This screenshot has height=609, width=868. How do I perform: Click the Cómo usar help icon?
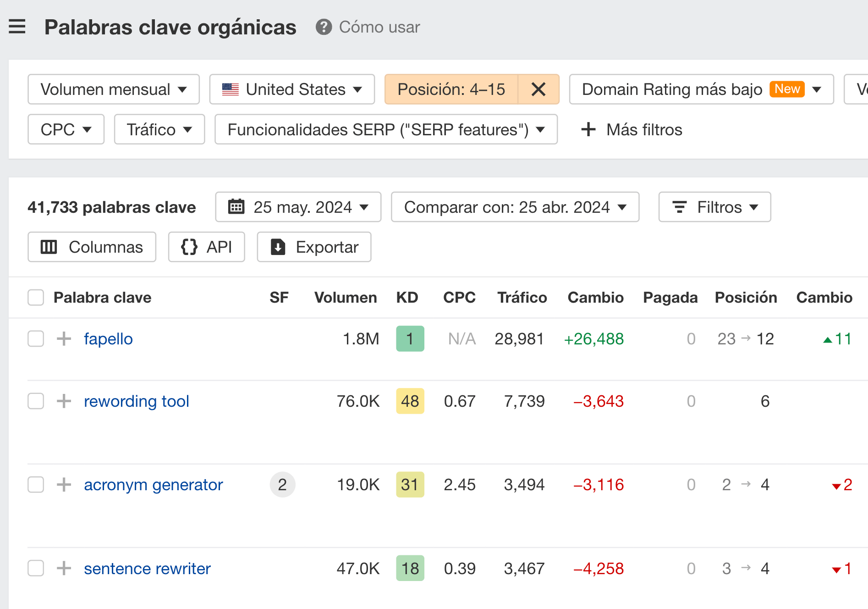[324, 27]
